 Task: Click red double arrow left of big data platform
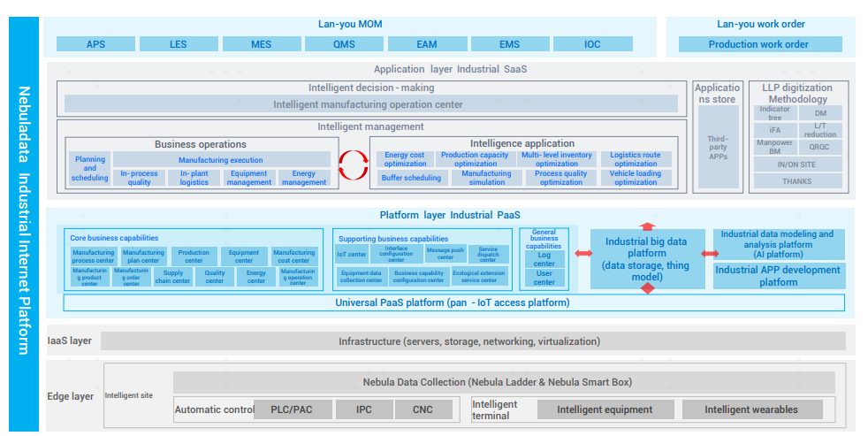(x=582, y=253)
